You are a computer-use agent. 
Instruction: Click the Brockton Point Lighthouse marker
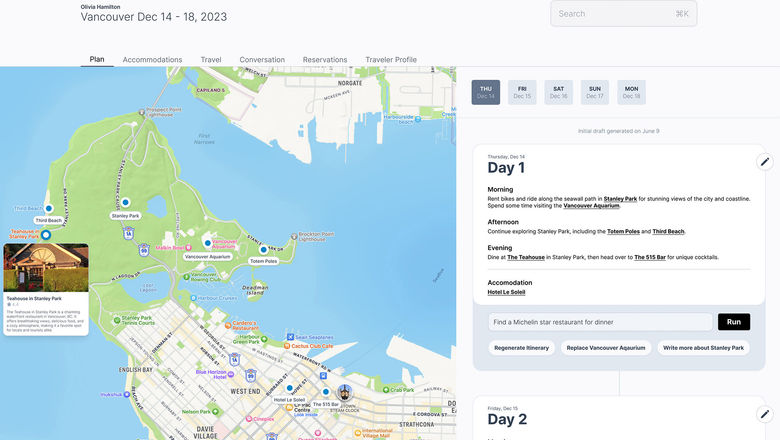click(294, 236)
